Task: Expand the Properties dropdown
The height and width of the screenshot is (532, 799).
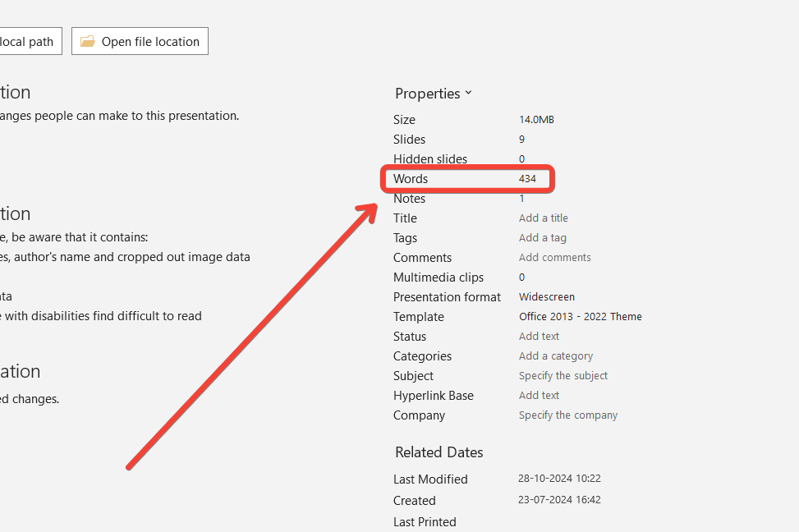Action: pyautogui.click(x=434, y=94)
